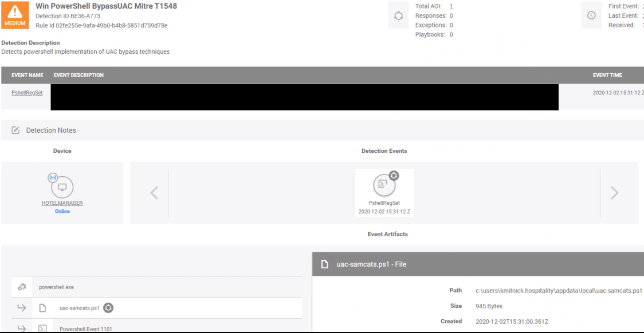
Task: Click the AOI hexagon icon beside Total AOI
Action: 398,15
